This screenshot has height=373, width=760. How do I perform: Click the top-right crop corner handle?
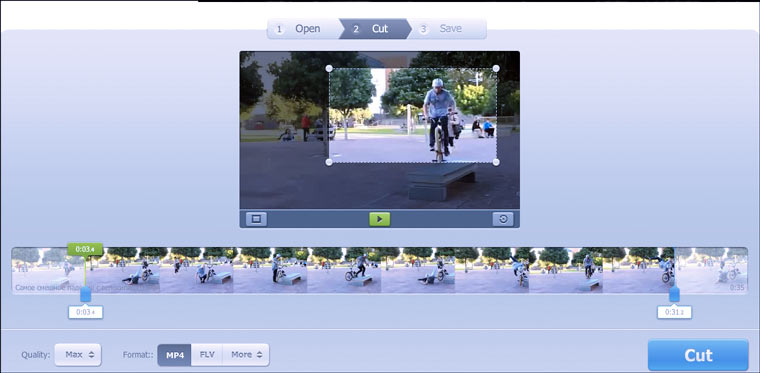pos(496,68)
